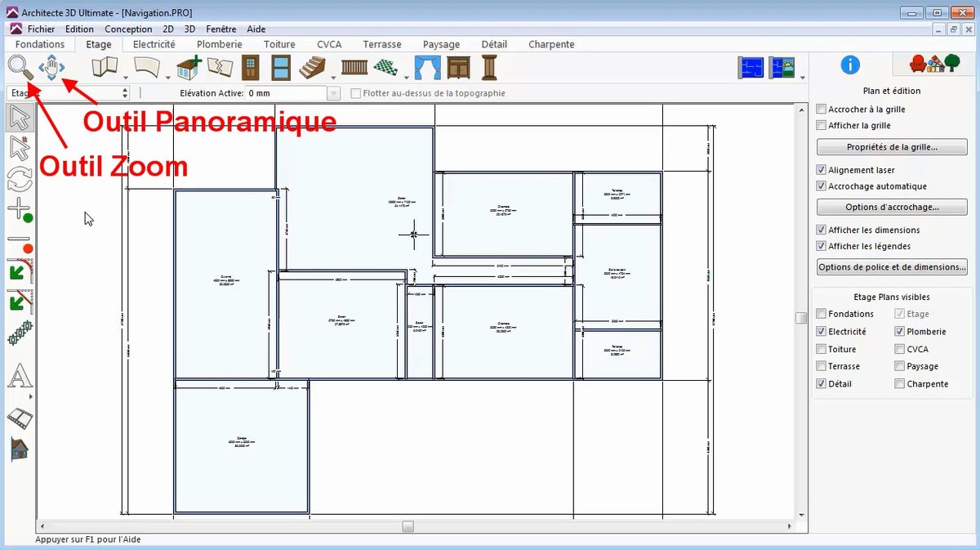
Task: Disable Accrochage automatique checkbox
Action: 822,186
